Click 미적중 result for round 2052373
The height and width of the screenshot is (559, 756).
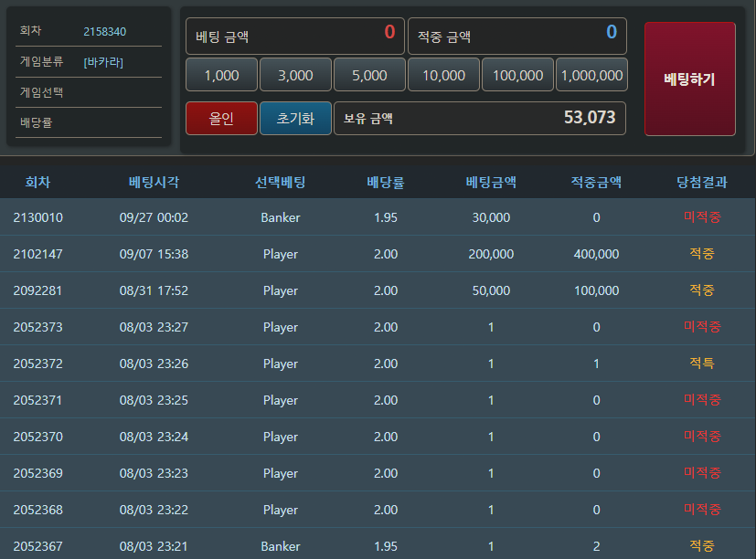[702, 327]
